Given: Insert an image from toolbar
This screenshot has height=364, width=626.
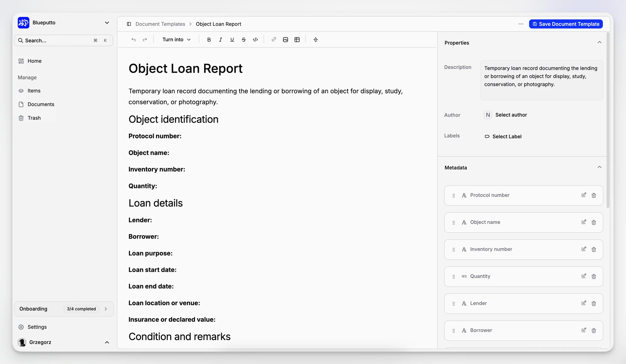Looking at the screenshot, I should [286, 40].
